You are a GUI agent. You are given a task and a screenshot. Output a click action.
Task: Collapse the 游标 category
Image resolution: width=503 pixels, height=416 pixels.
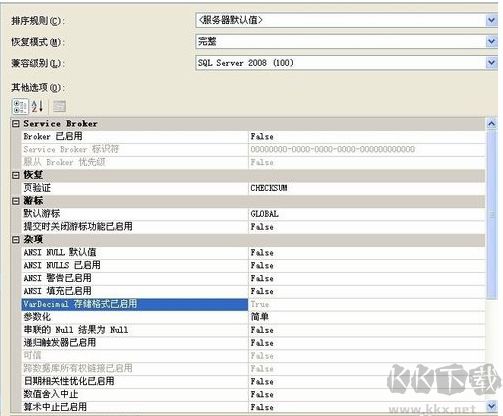point(16,201)
